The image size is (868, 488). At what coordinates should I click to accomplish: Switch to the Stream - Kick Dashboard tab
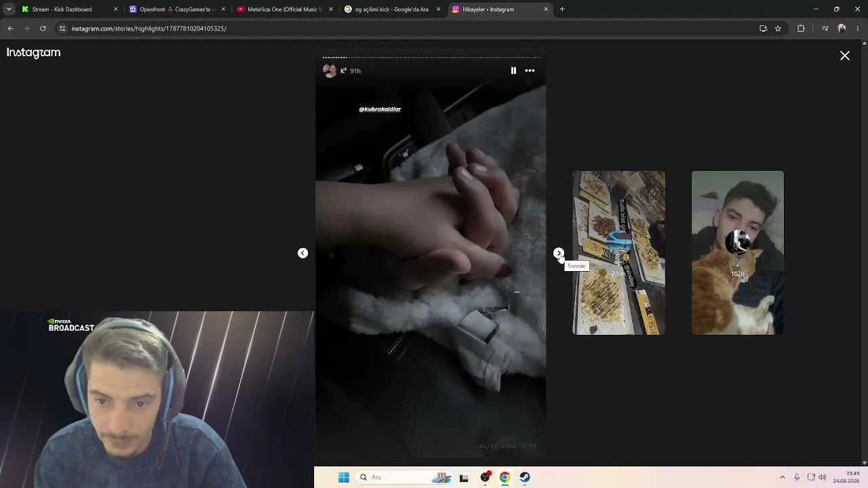click(x=68, y=9)
